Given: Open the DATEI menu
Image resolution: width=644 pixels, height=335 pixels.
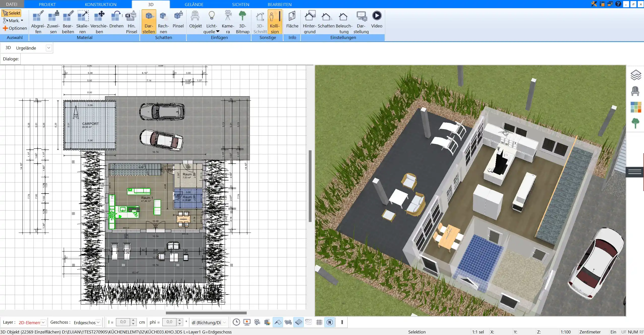Looking at the screenshot, I should 12,4.
